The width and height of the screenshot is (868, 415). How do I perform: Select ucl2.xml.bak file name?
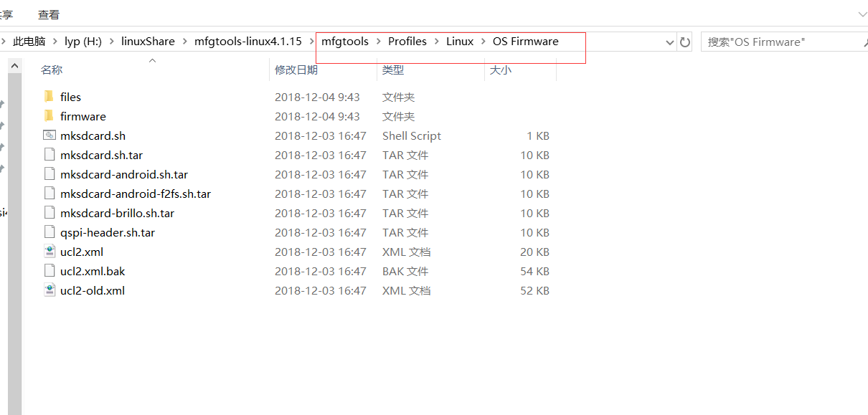(x=93, y=271)
